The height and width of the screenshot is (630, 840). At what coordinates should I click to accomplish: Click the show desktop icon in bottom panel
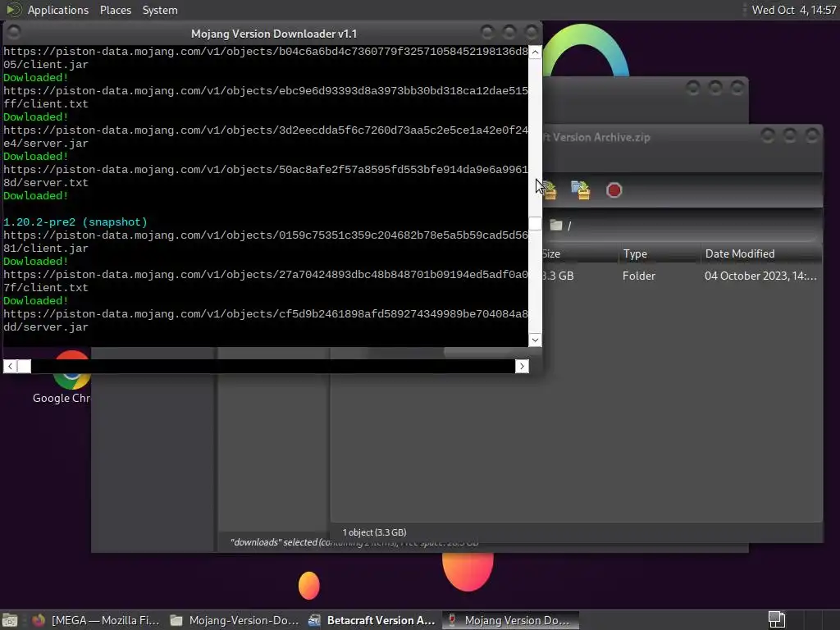coord(10,620)
